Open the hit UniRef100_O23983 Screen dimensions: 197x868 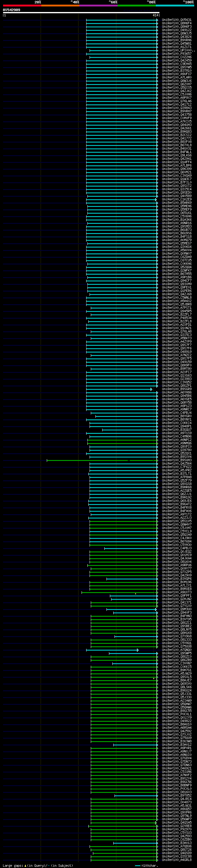(176, 379)
